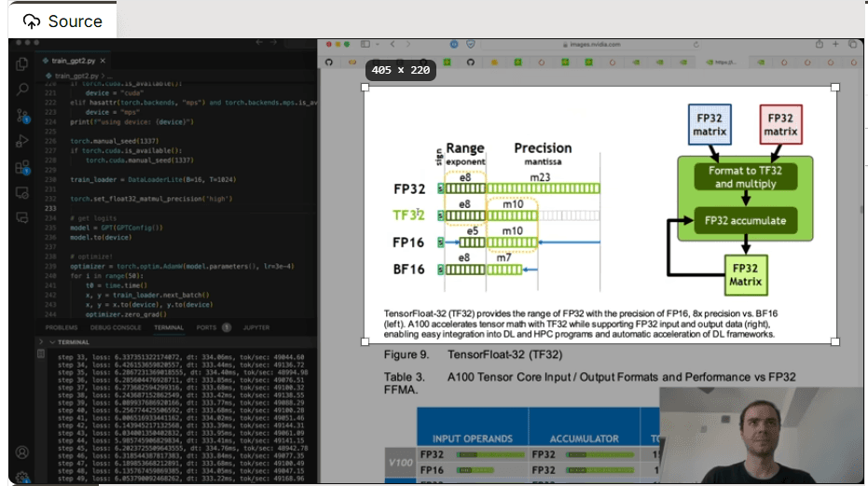Show Safari's tab overview

(852, 45)
